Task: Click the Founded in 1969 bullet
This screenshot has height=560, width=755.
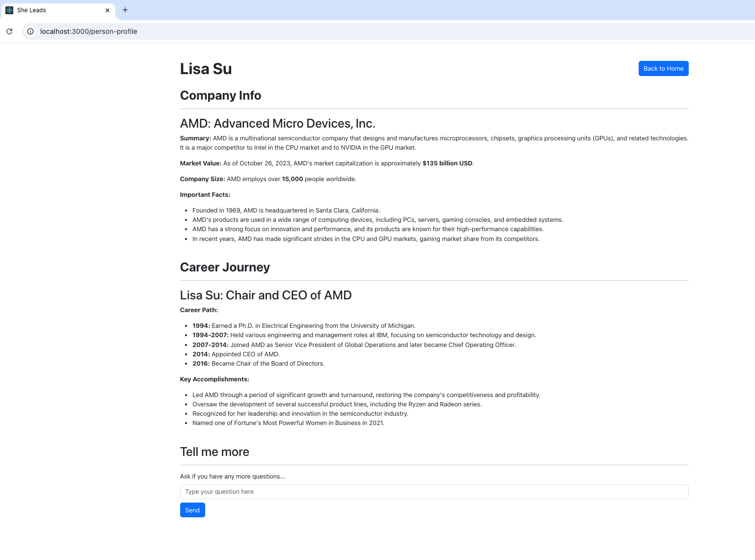Action: (x=286, y=211)
